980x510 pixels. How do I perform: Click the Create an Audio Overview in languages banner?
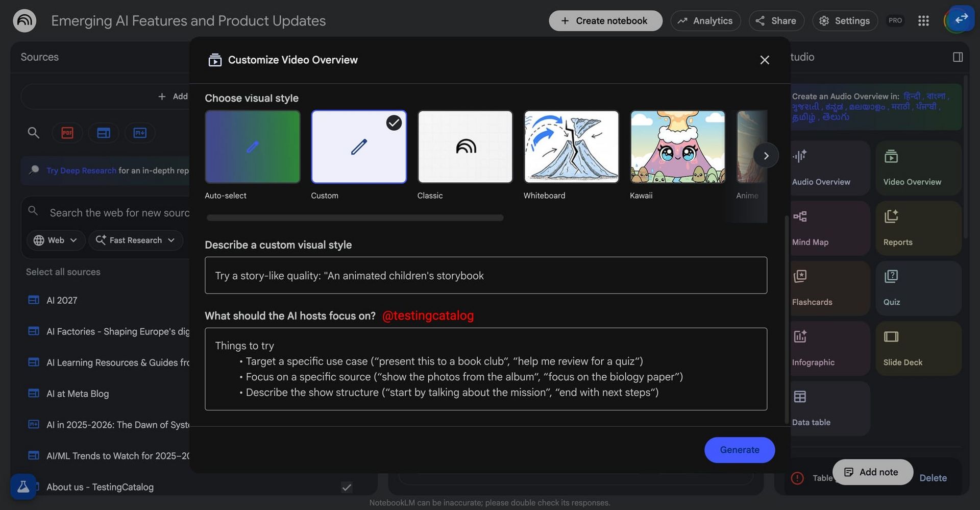pos(875,107)
